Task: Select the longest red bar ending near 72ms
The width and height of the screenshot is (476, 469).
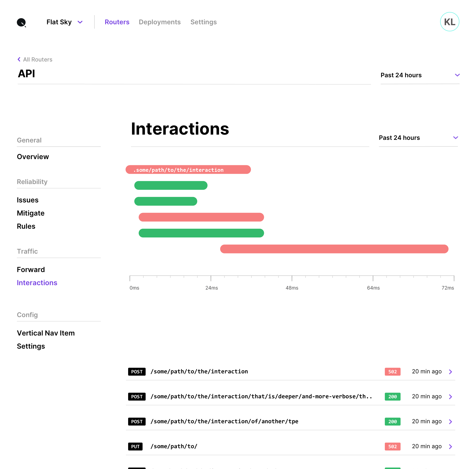Action: 334,249
